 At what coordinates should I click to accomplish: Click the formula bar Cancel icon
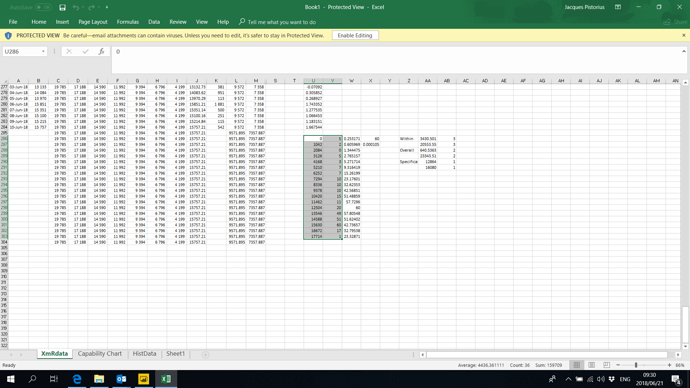pos(69,51)
